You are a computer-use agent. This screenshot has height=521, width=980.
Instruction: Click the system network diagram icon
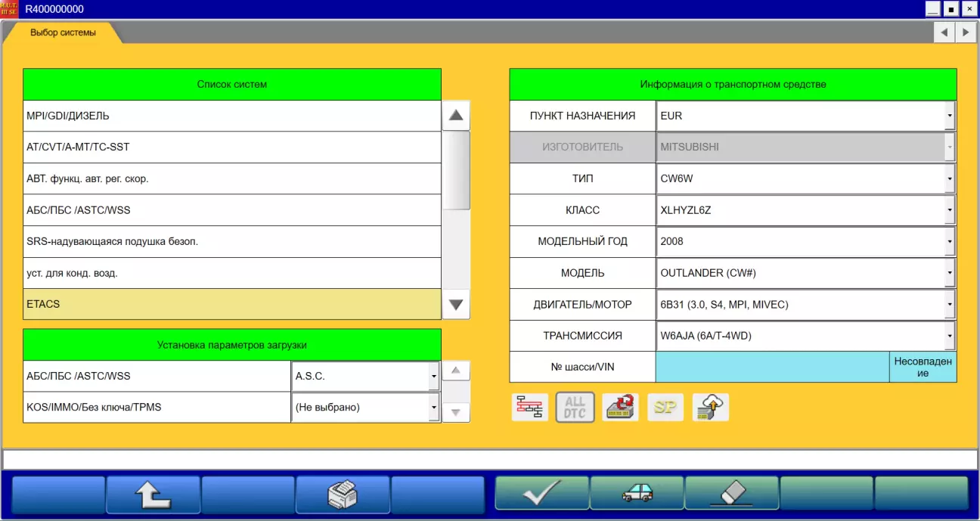point(529,407)
